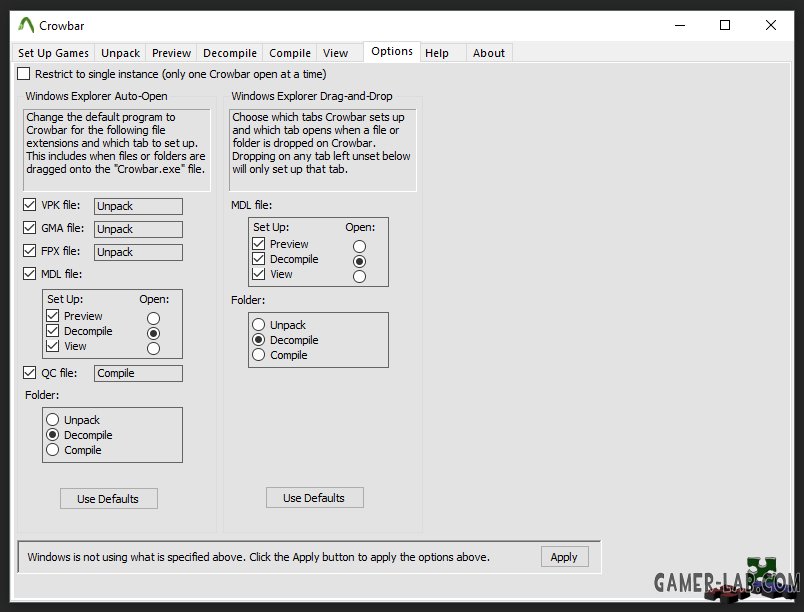Click the FPX file Unpack field
804x612 pixels.
click(x=138, y=252)
